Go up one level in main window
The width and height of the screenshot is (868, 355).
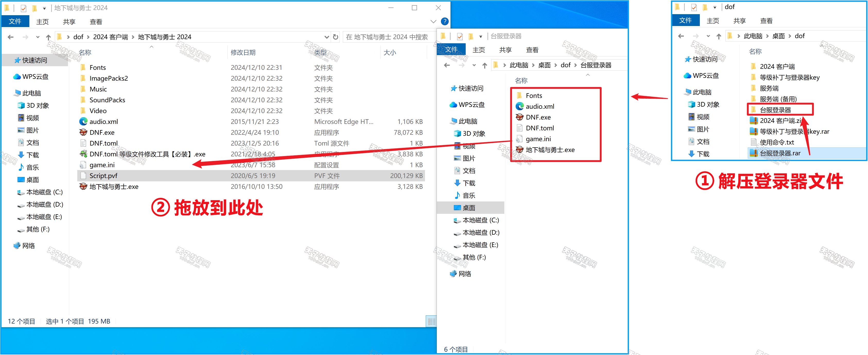(48, 37)
